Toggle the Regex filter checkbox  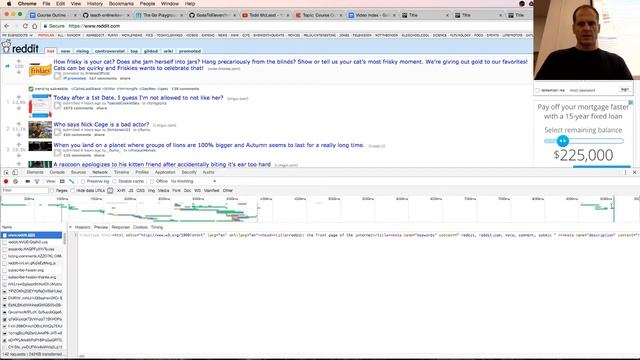[x=52, y=191]
